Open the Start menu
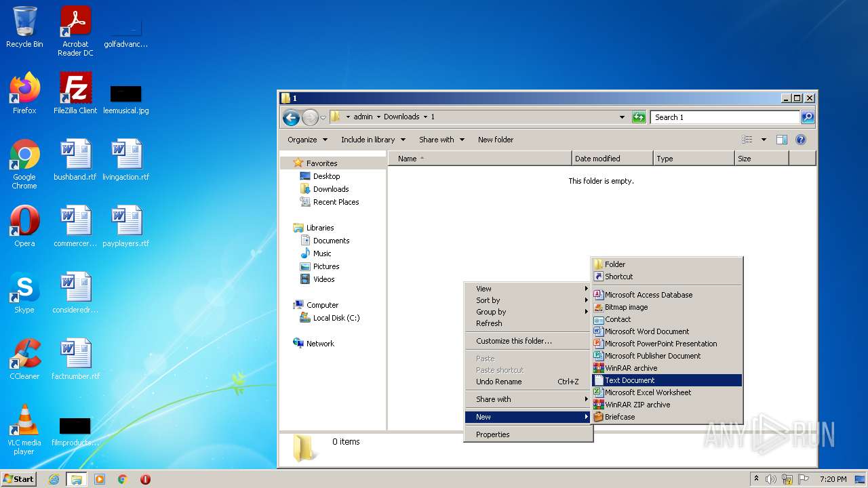 (x=19, y=479)
